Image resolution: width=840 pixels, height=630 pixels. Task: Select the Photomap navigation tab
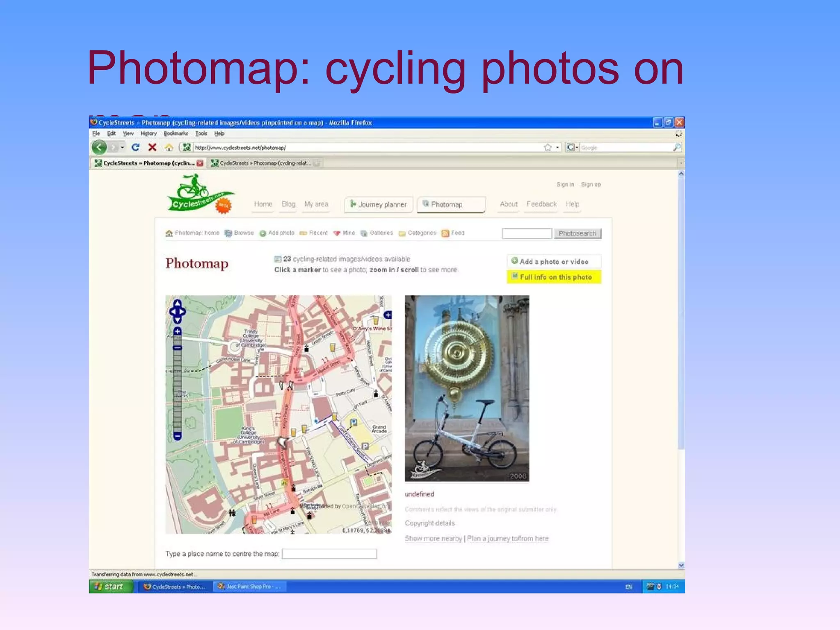[x=451, y=204]
